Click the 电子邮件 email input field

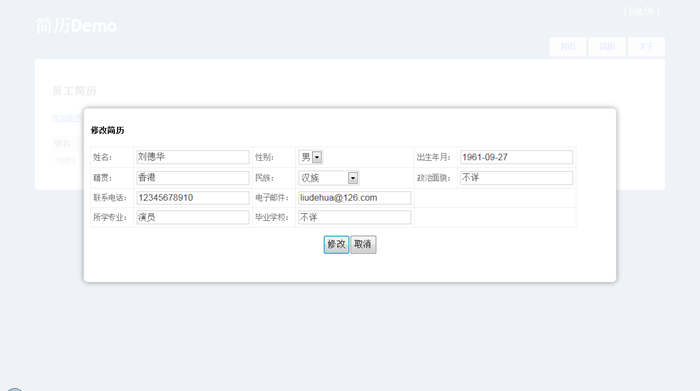(354, 198)
